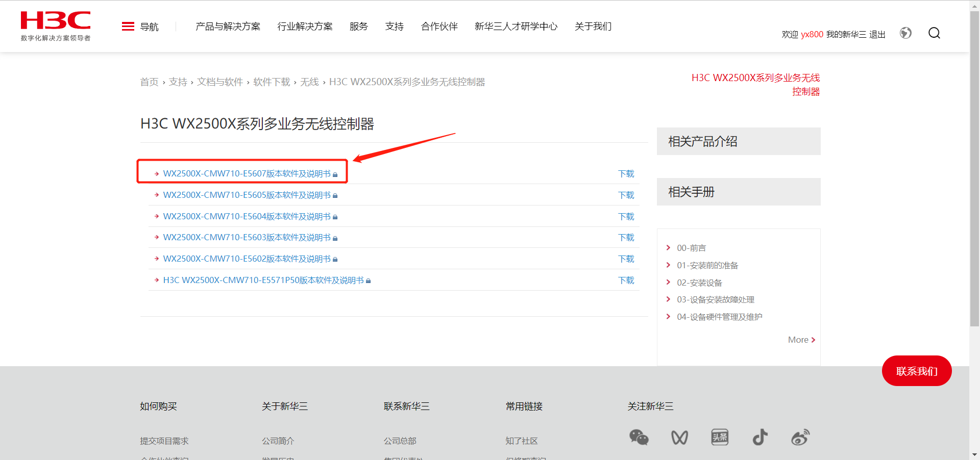The height and width of the screenshot is (460, 980).
Task: Expand 相关手册 section header
Action: 739,192
